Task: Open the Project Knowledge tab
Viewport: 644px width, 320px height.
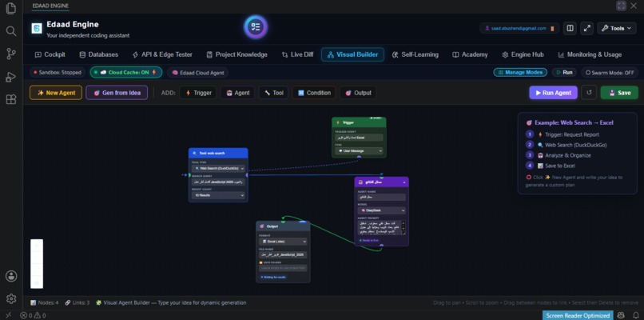Action: click(237, 54)
